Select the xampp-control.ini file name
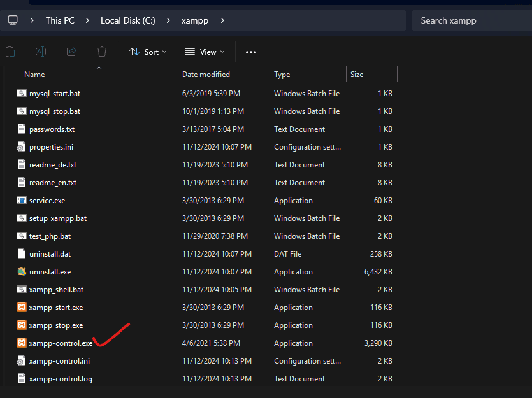The width and height of the screenshot is (532, 398). [59, 361]
